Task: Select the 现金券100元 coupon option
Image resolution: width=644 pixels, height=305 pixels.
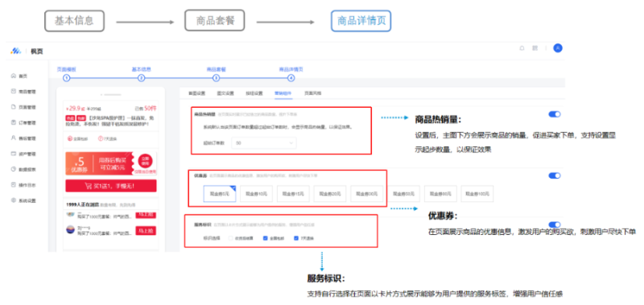Action: point(477,194)
